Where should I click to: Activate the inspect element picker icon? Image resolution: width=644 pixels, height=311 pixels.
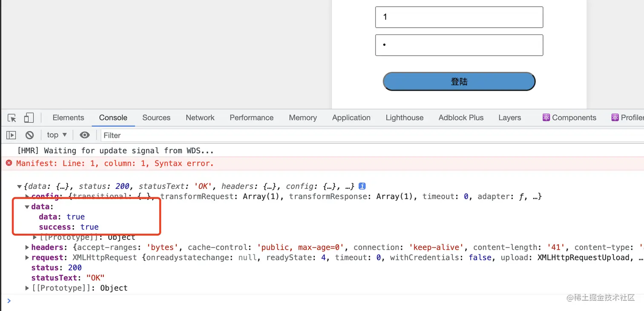pos(12,118)
